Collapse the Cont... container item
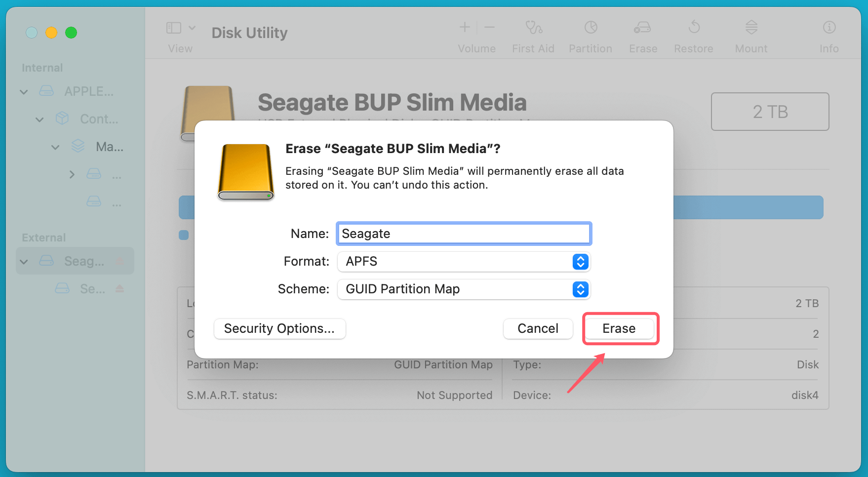Image resolution: width=868 pixels, height=477 pixels. (x=39, y=119)
